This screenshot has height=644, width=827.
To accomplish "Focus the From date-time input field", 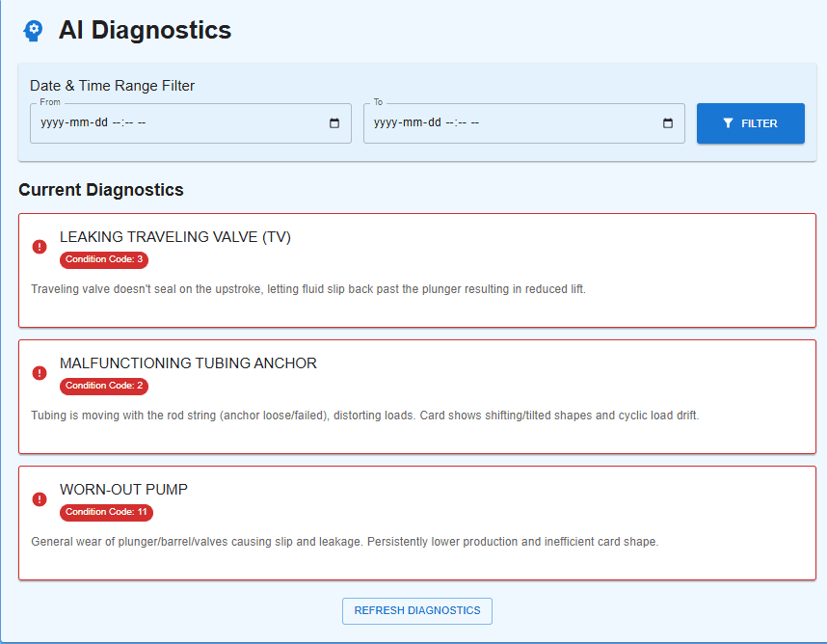I will point(173,123).
